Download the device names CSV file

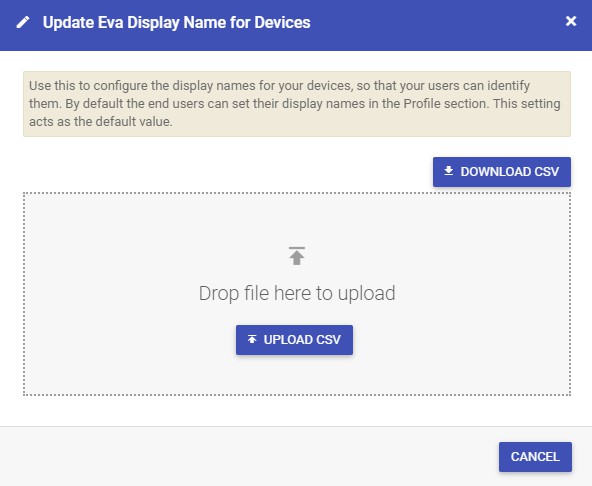pos(502,172)
